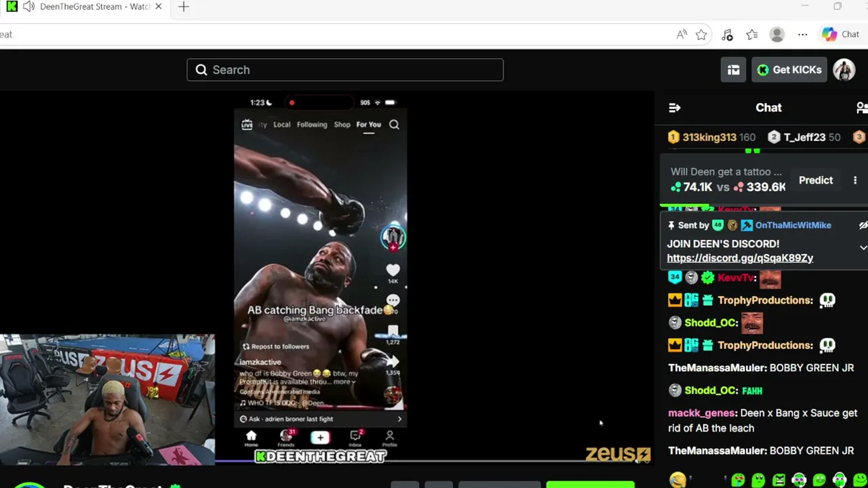Click the 'FAHH' chat message
Viewport: 868px width, 488px height.
(752, 390)
